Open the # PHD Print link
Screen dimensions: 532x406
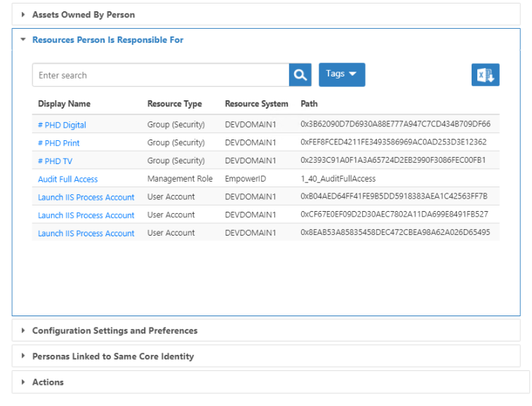click(59, 143)
